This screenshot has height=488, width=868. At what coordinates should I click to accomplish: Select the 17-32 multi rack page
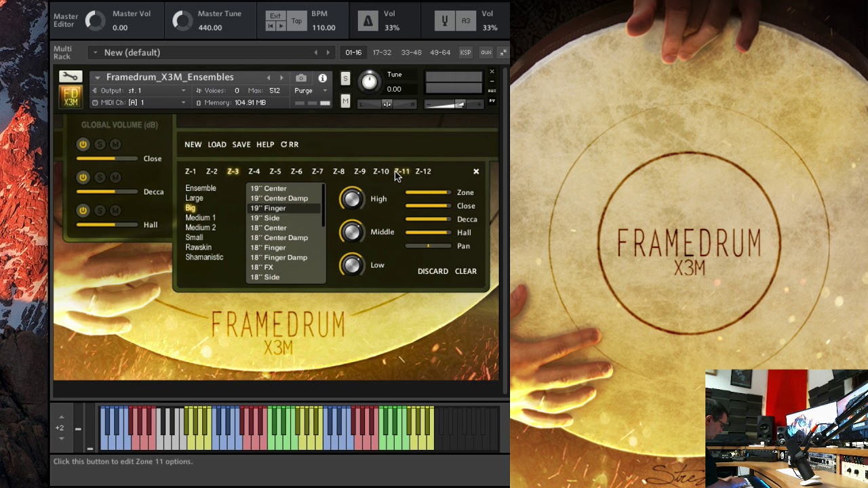point(382,52)
